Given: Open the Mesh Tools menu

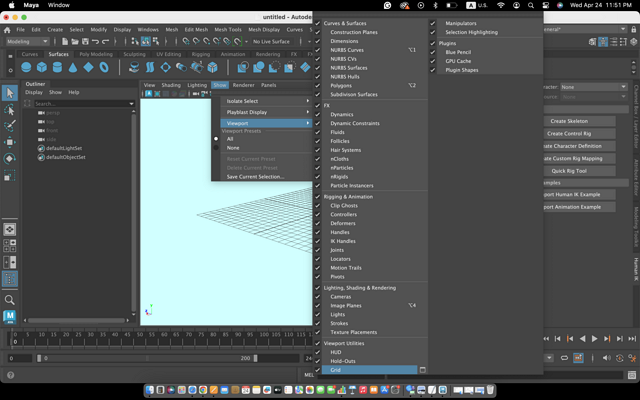Looking at the screenshot, I should (x=228, y=29).
